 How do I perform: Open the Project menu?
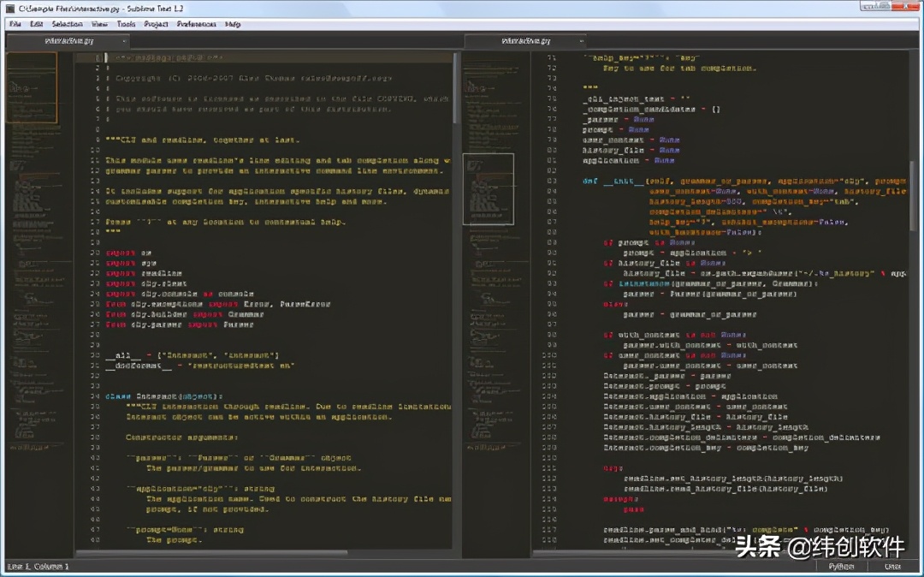(156, 24)
